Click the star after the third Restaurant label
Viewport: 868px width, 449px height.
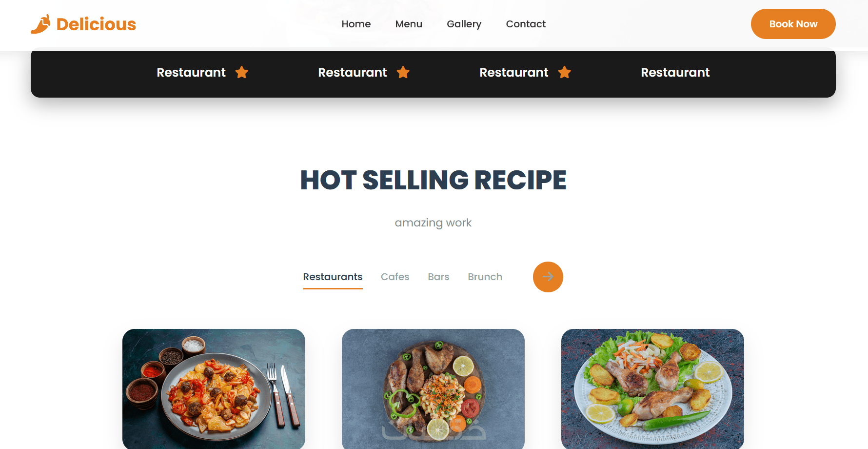click(x=565, y=72)
